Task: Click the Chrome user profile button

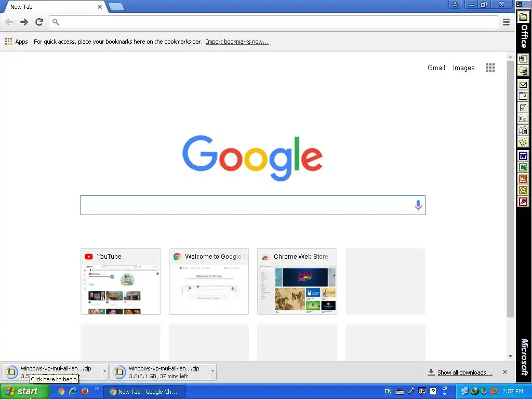Action: click(x=455, y=4)
